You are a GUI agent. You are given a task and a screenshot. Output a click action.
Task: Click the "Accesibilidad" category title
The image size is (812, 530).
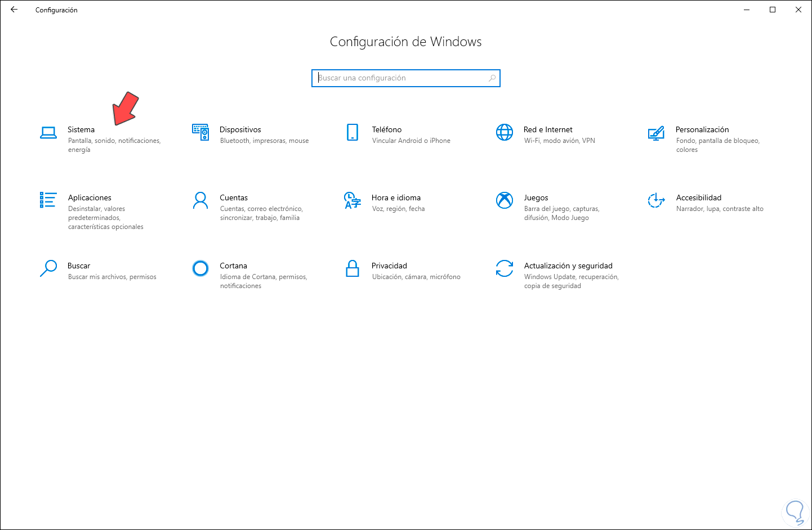pyautogui.click(x=699, y=198)
